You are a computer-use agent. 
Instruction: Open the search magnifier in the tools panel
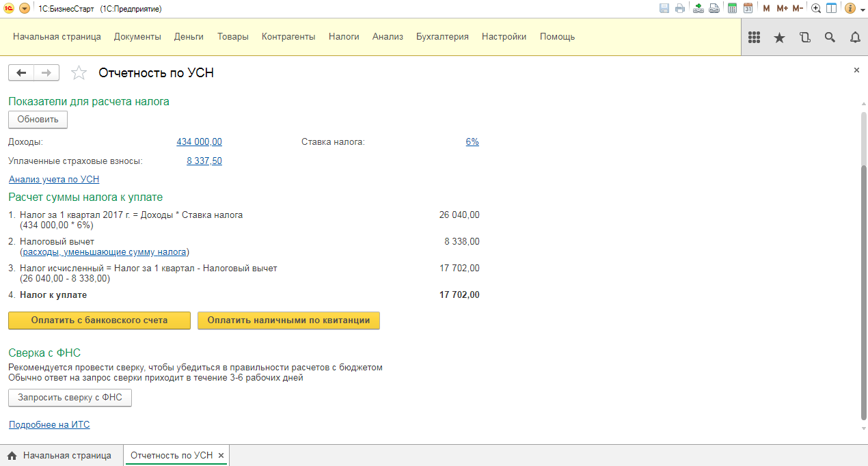pyautogui.click(x=830, y=38)
